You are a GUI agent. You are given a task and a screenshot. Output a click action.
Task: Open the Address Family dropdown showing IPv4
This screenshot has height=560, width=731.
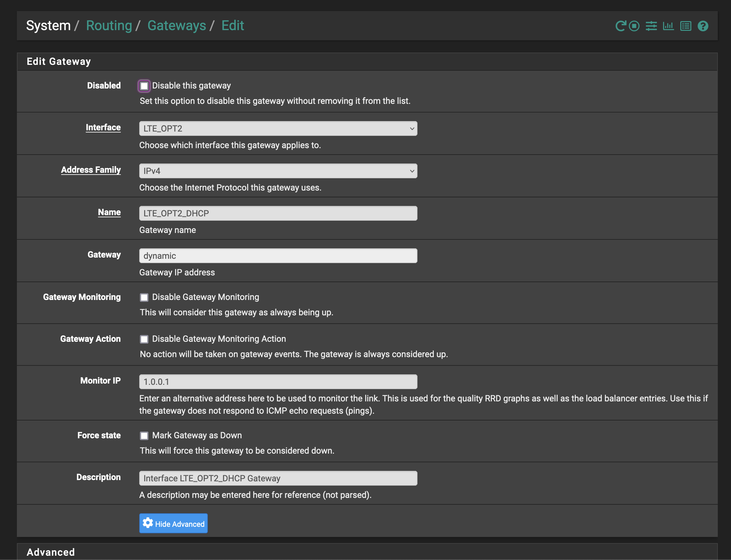(x=278, y=171)
